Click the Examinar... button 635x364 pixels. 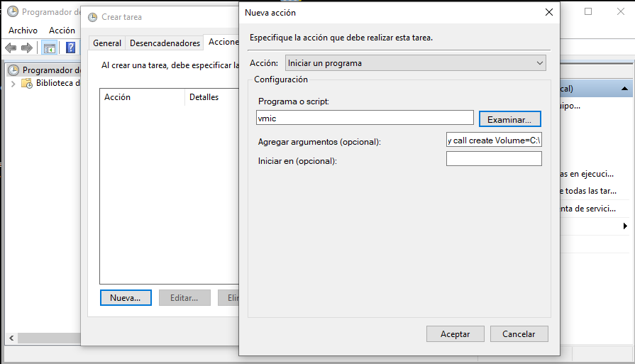point(509,119)
